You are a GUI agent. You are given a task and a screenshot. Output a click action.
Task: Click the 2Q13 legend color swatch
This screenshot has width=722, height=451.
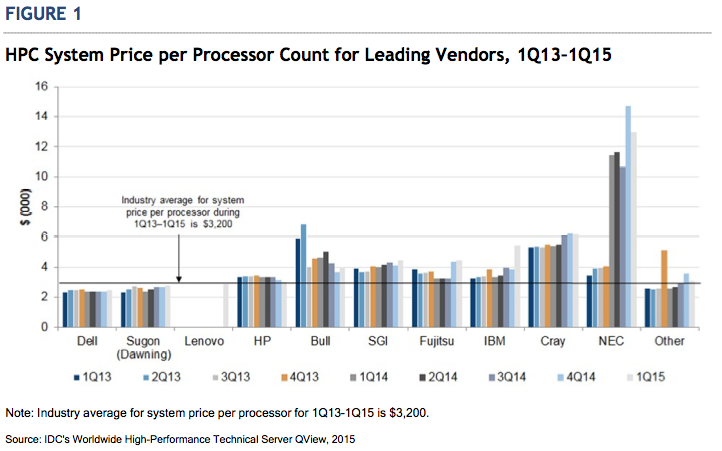[146, 378]
